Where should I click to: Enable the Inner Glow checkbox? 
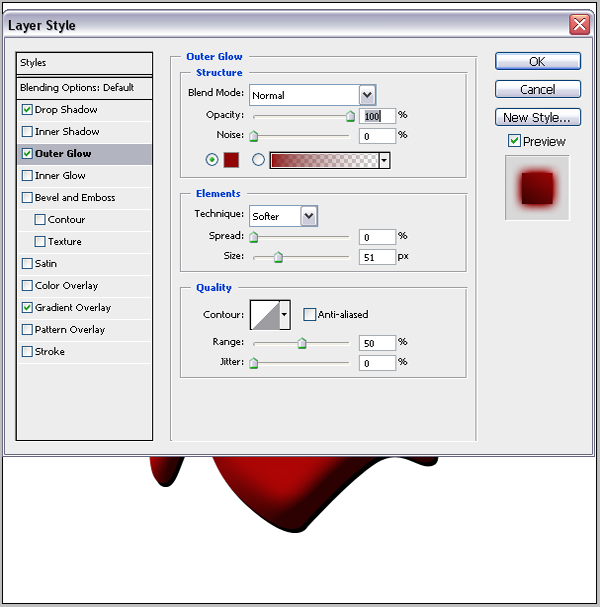tap(27, 176)
